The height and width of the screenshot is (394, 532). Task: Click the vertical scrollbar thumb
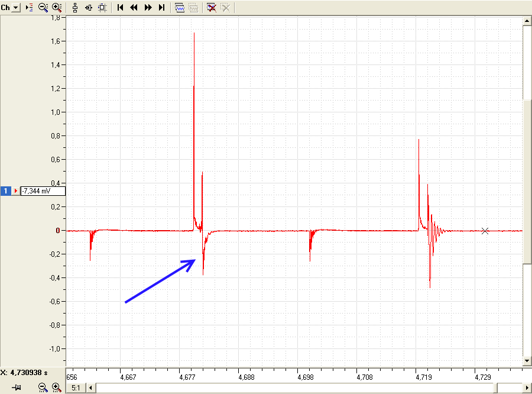click(x=527, y=182)
